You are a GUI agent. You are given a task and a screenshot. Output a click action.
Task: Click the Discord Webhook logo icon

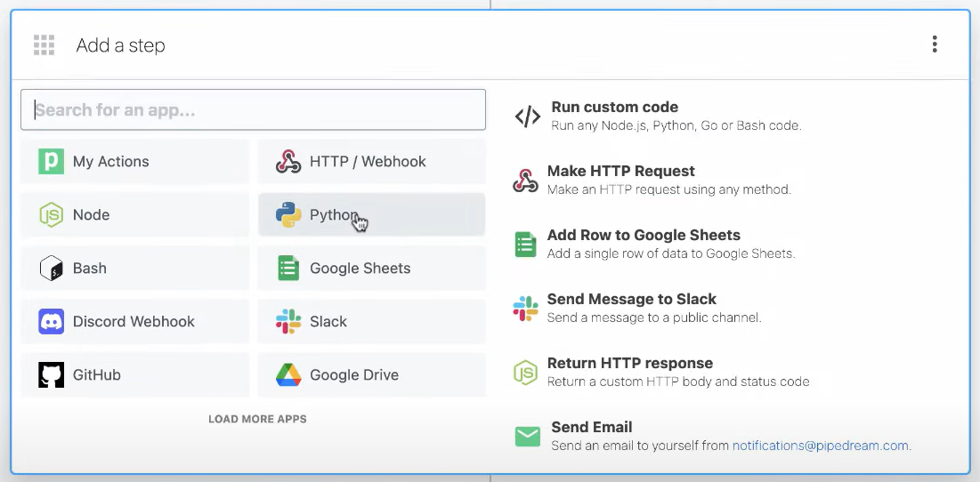[x=52, y=322]
